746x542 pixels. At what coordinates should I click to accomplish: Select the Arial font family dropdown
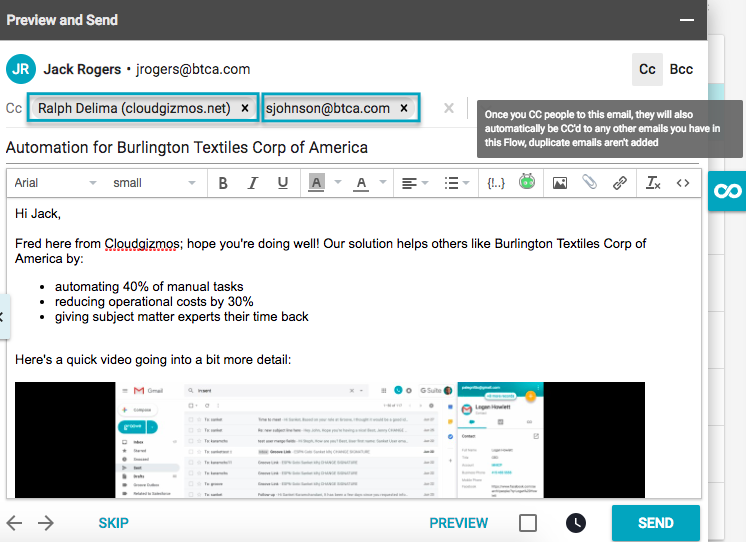click(55, 183)
